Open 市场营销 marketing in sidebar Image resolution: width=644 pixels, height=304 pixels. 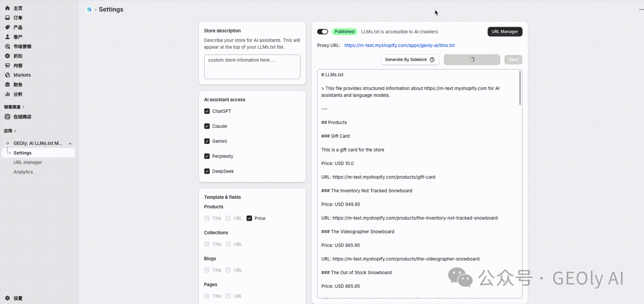[x=22, y=46]
